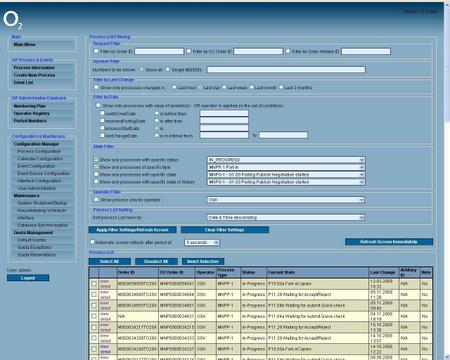450x360 pixels.
Task: Select the Last week radio button
Action: point(224,87)
